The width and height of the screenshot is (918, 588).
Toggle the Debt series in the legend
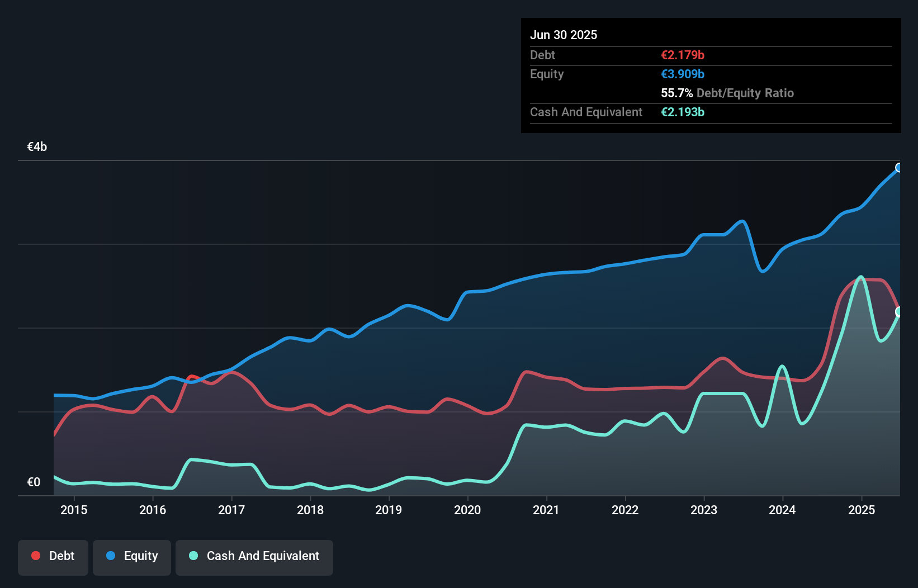click(53, 556)
